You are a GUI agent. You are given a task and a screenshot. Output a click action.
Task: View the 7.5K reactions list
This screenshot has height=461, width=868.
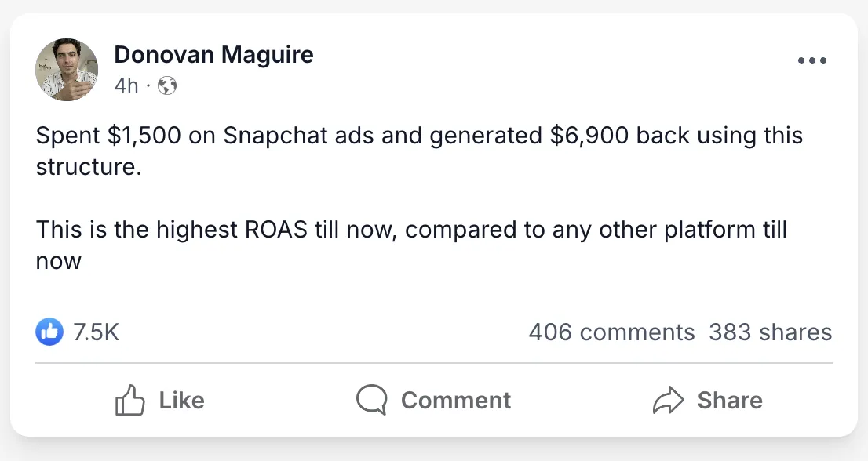pos(96,332)
